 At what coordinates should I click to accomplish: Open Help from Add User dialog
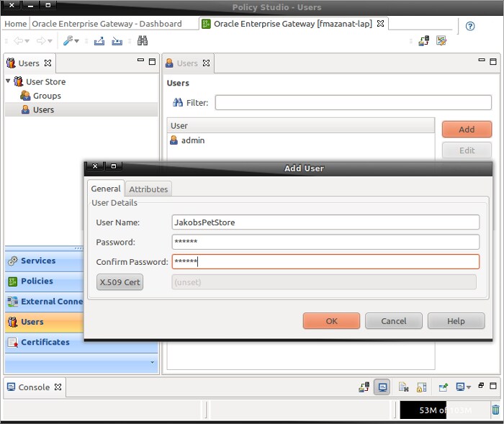point(456,321)
